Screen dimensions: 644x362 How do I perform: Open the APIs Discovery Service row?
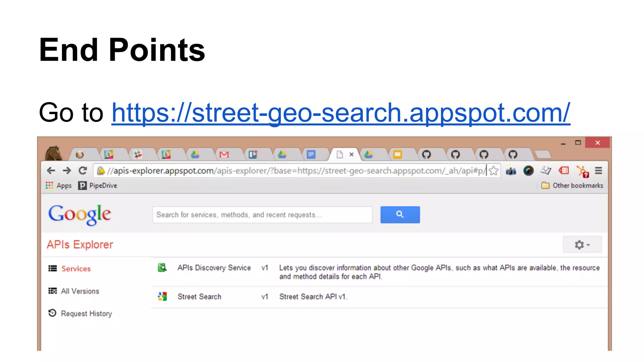tap(379, 272)
